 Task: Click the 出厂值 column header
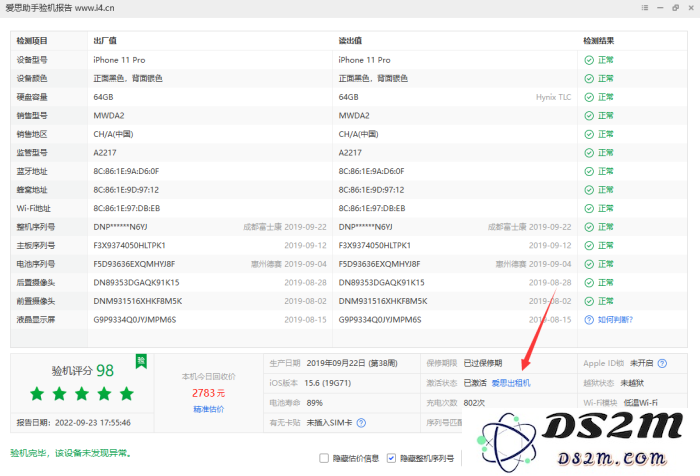[105, 41]
